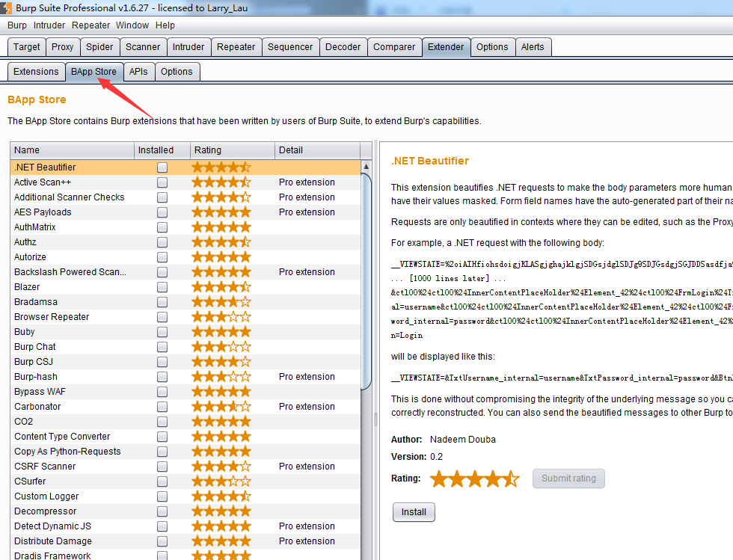Switch to the Target tab
The height and width of the screenshot is (560, 733).
pyautogui.click(x=27, y=47)
